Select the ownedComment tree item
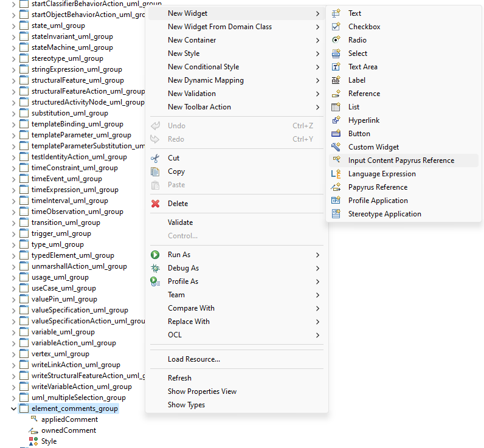This screenshot has height=448, width=484. pyautogui.click(x=69, y=430)
